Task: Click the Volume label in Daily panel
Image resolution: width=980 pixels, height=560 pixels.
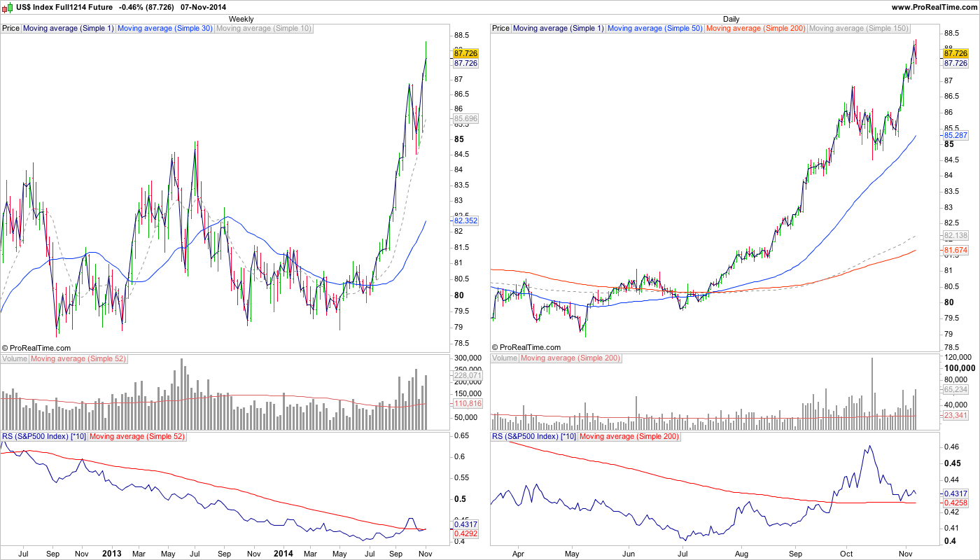Action: [505, 358]
